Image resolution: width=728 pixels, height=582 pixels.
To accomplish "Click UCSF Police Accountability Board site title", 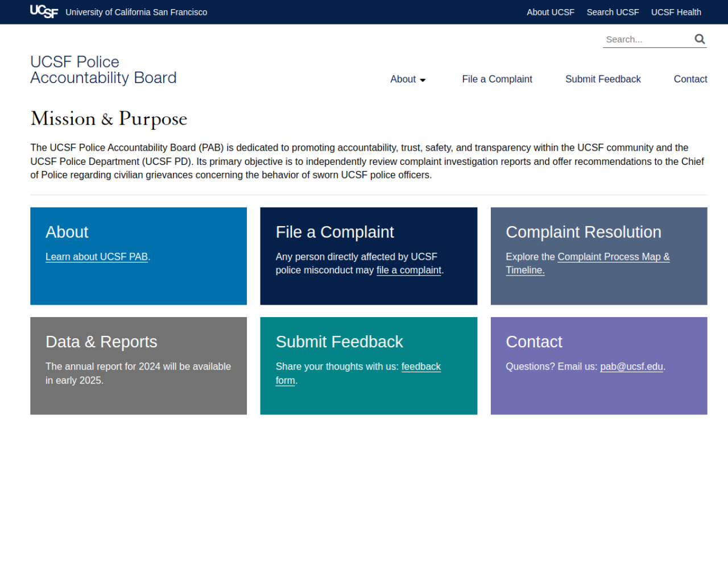I will tap(104, 70).
